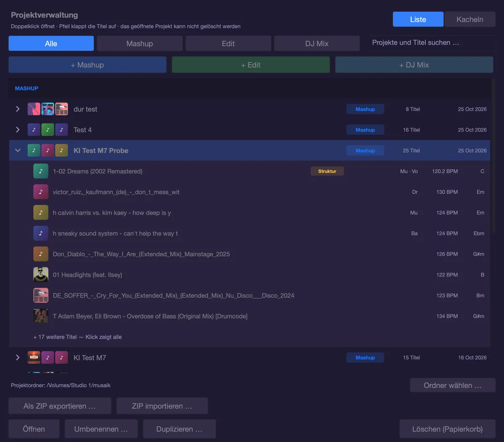Collapse the KI Test M7 Probe project
Viewport: 504px width, 442px height.
tap(18, 150)
